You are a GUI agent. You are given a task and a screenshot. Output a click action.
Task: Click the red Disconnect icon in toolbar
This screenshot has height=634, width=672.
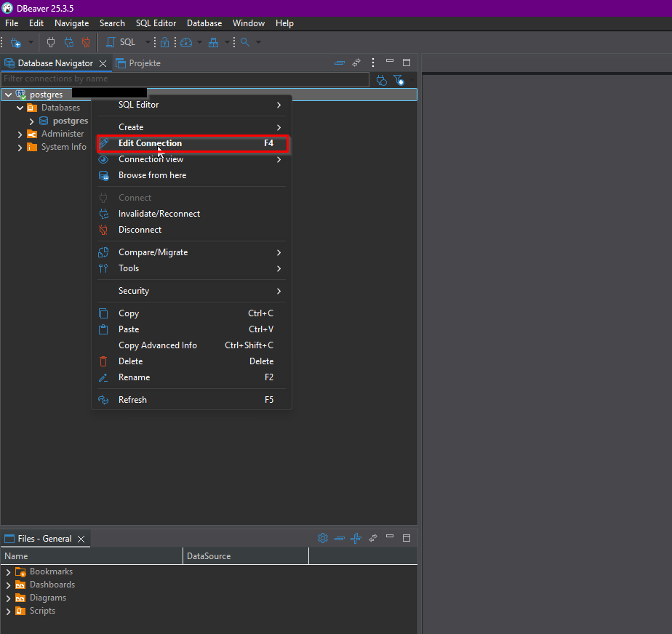click(86, 42)
